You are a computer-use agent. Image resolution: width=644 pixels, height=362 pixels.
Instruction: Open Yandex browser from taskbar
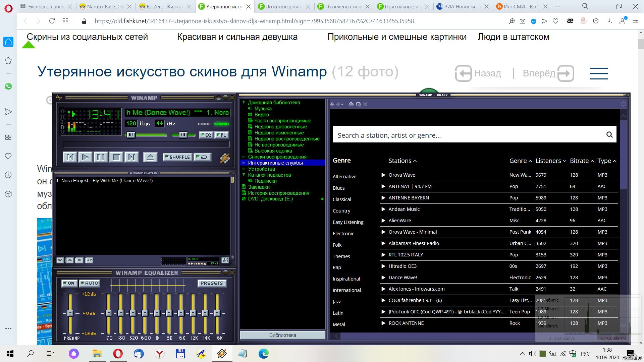click(160, 354)
